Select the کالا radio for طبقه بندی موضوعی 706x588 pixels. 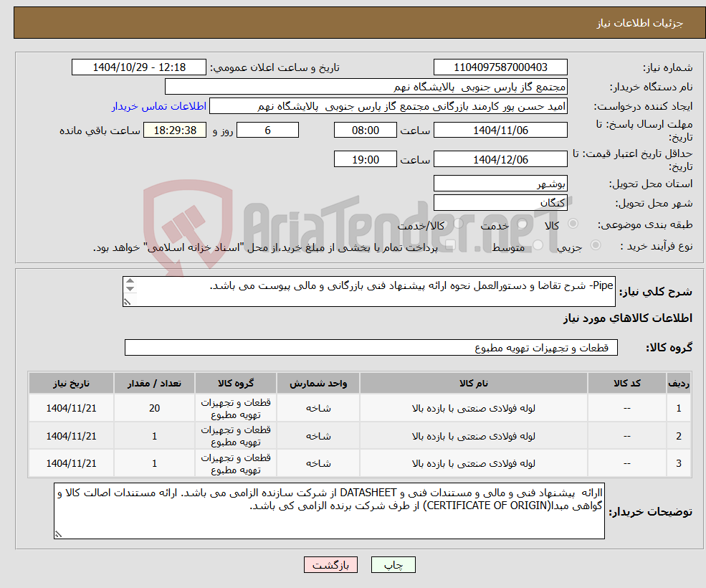(x=573, y=223)
